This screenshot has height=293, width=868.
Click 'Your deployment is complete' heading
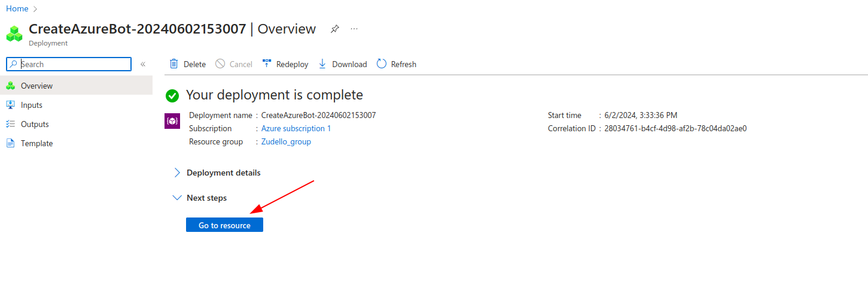[275, 95]
